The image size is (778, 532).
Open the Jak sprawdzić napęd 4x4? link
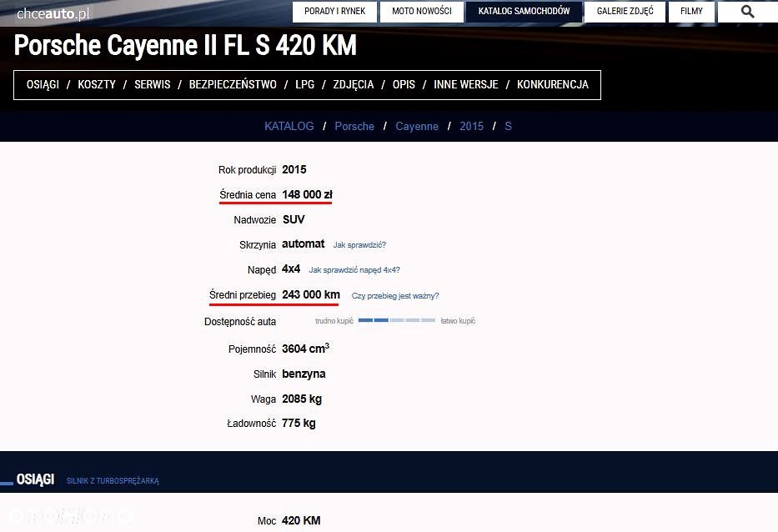pyautogui.click(x=354, y=270)
